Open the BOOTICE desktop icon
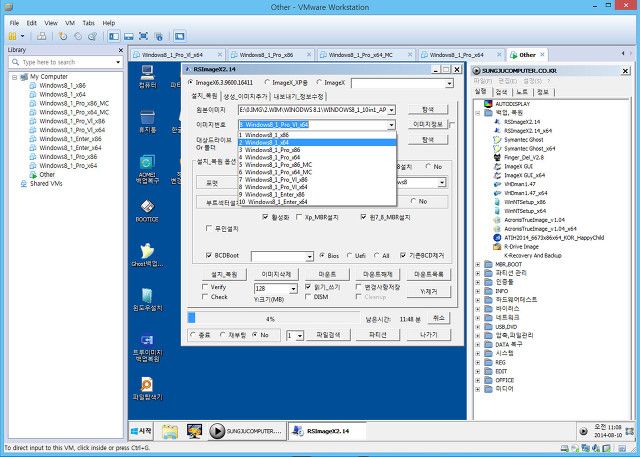This screenshot has width=640, height=457. (x=147, y=211)
